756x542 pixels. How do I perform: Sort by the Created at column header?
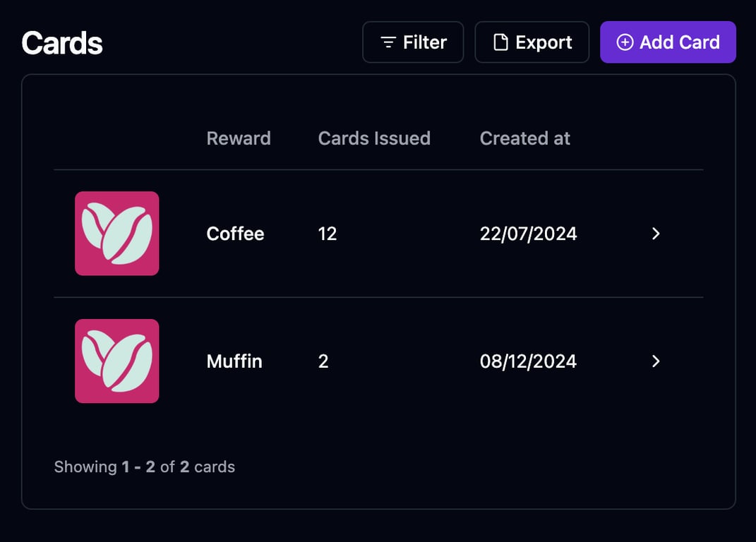click(x=524, y=138)
